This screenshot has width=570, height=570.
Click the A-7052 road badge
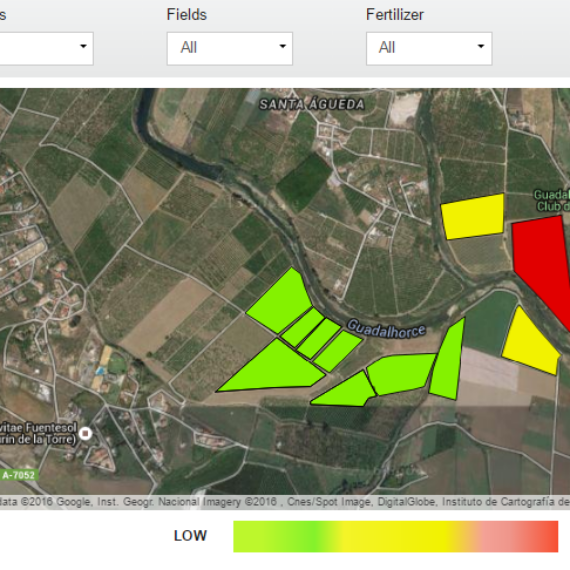[x=19, y=475]
